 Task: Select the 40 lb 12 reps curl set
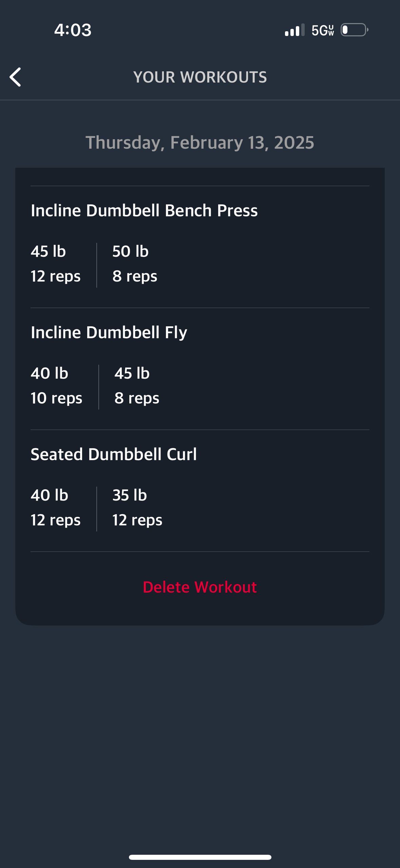(56, 508)
